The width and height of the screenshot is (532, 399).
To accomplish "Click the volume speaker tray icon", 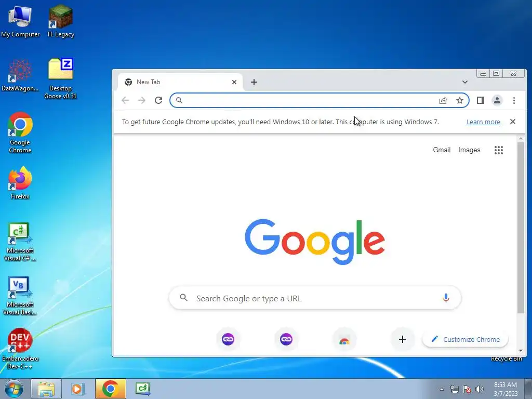I will coord(480,389).
